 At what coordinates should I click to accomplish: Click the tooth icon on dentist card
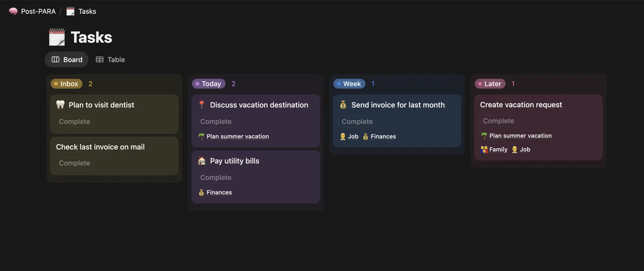[60, 105]
